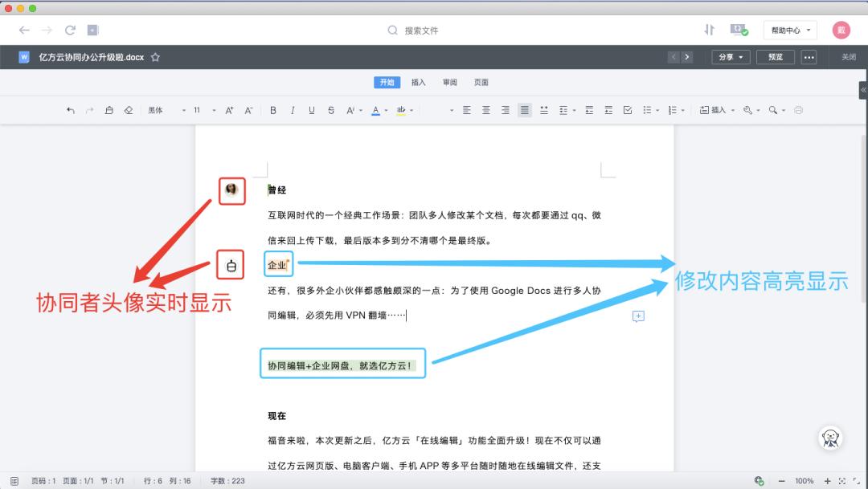
Task: Open 帮助中心 help center
Action: [785, 30]
